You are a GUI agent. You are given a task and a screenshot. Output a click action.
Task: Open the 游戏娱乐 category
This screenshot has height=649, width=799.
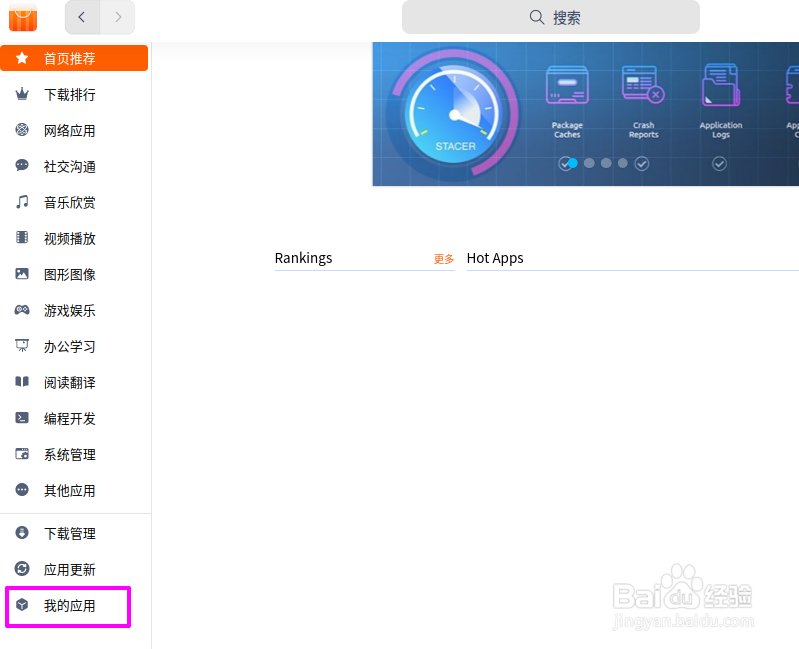(74, 310)
